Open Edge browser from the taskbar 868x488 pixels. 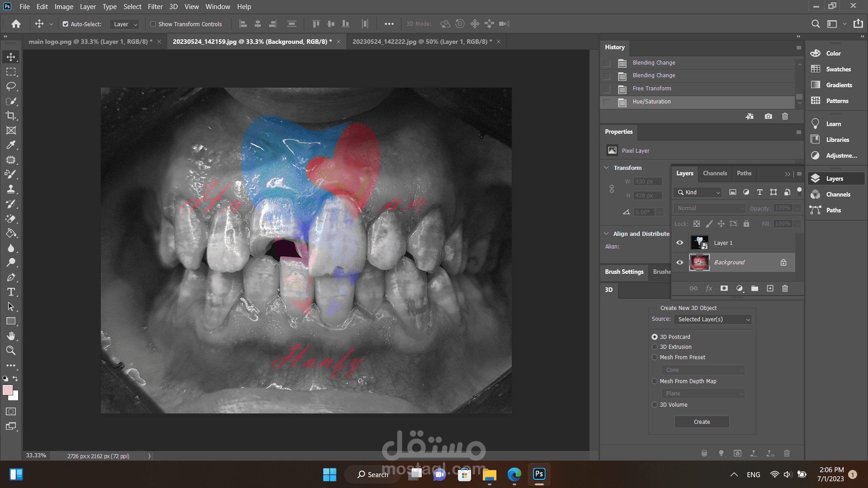(x=514, y=474)
